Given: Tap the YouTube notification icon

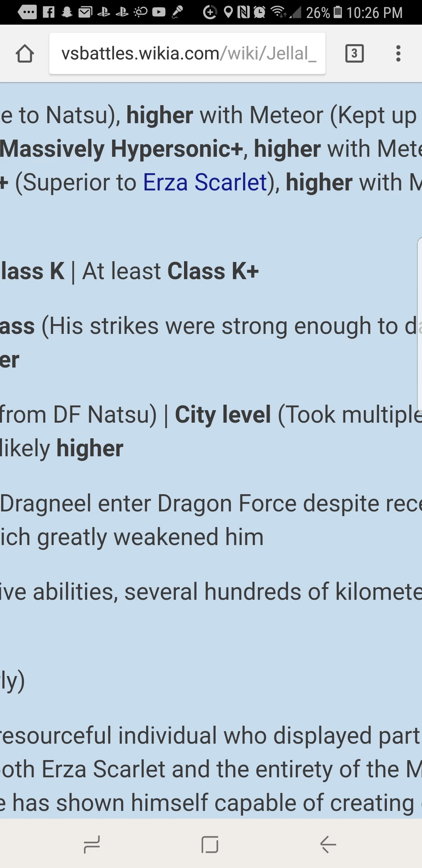Looking at the screenshot, I should (x=159, y=13).
